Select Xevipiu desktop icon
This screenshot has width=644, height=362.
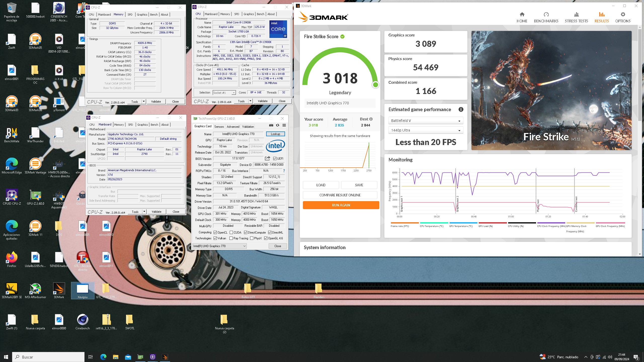[x=83, y=291]
